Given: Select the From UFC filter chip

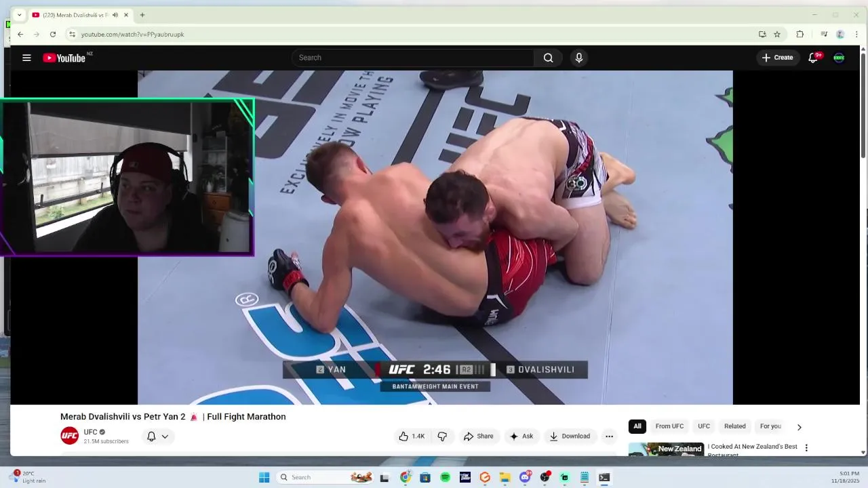Looking at the screenshot, I should click(669, 426).
